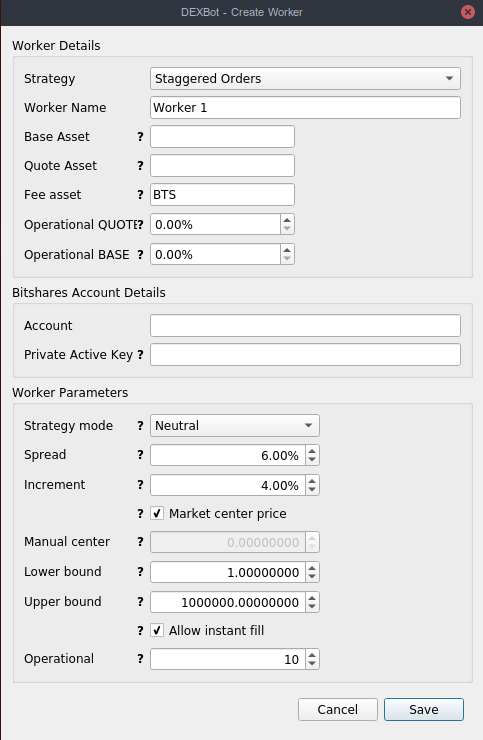Screen dimensions: 483x740
Task: Click the Worker Name text field
Action: pyautogui.click(x=305, y=108)
